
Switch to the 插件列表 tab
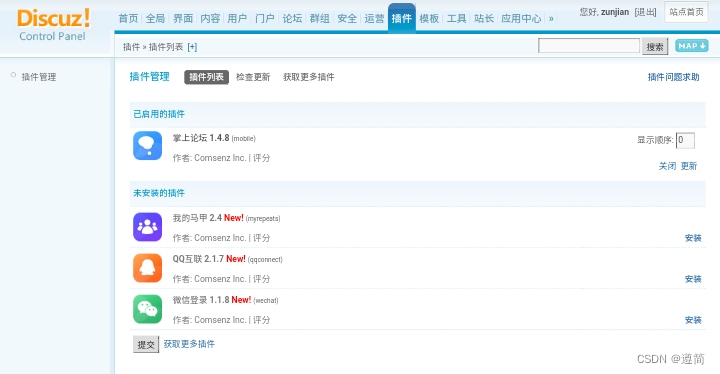206,77
